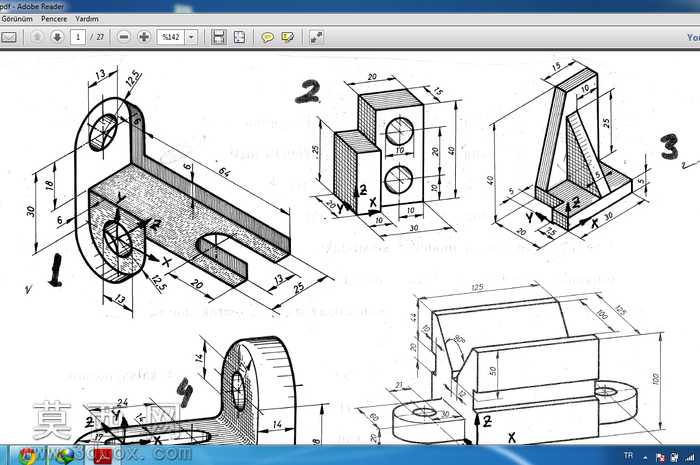The width and height of the screenshot is (700, 465).
Task: Click the '64' dimension on drawing 1
Action: point(224,171)
